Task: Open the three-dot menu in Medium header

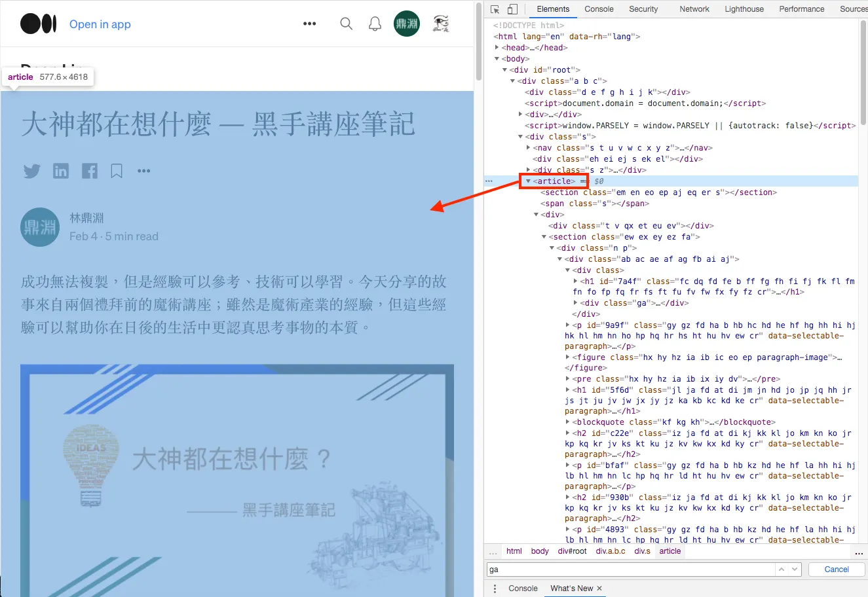Action: [310, 24]
